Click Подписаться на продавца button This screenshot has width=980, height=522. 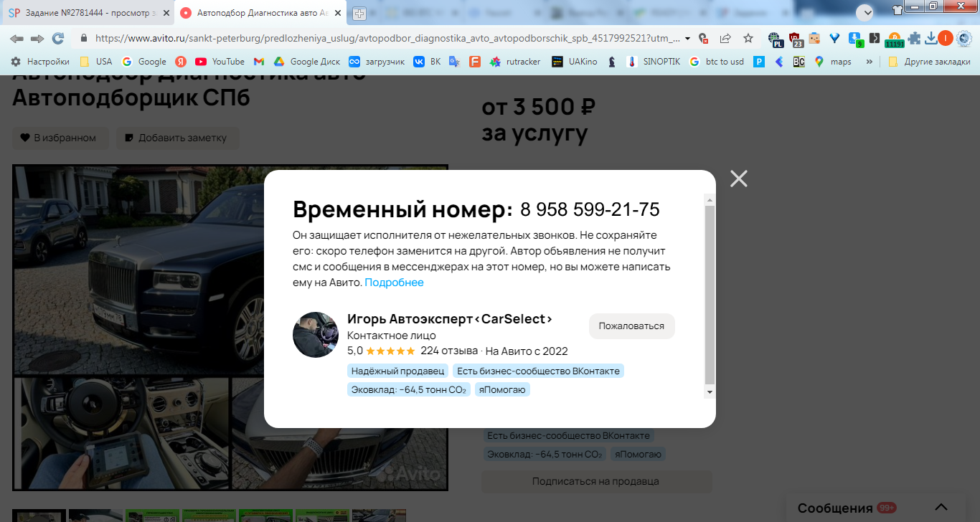coord(596,481)
